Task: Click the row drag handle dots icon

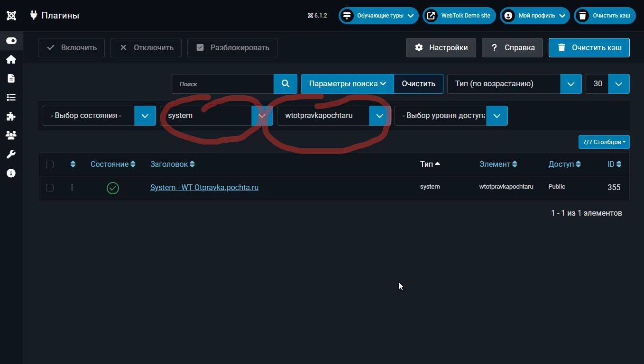Action: coord(72,188)
